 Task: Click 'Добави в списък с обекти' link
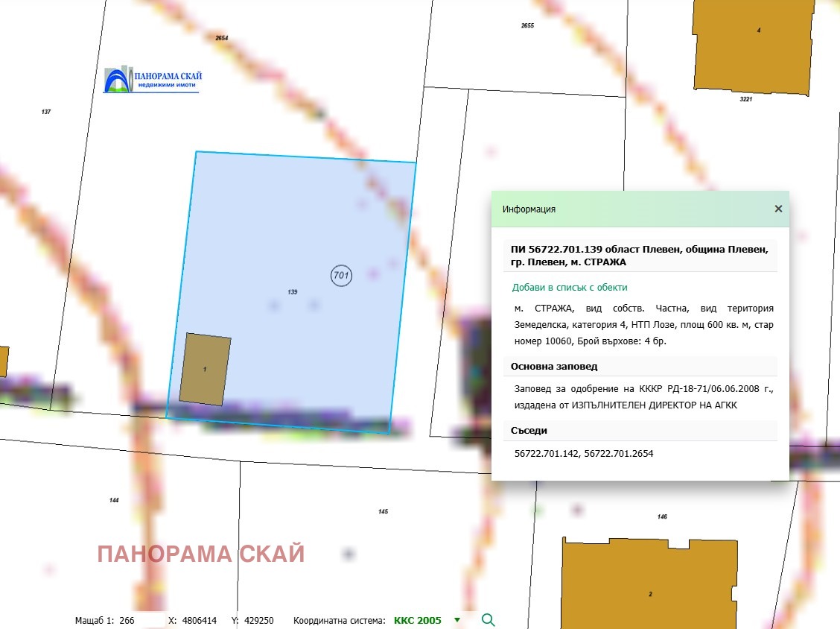570,287
